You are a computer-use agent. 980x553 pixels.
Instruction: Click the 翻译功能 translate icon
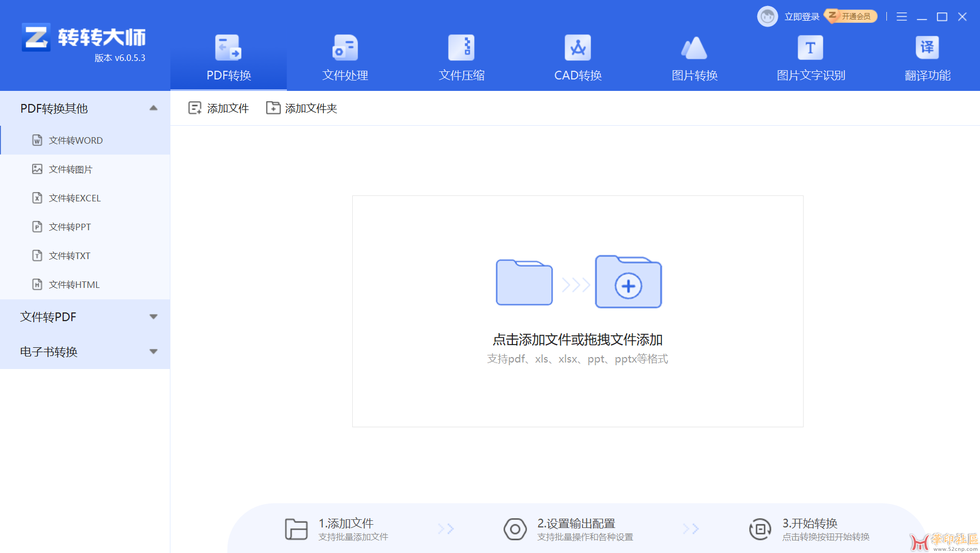(x=927, y=48)
